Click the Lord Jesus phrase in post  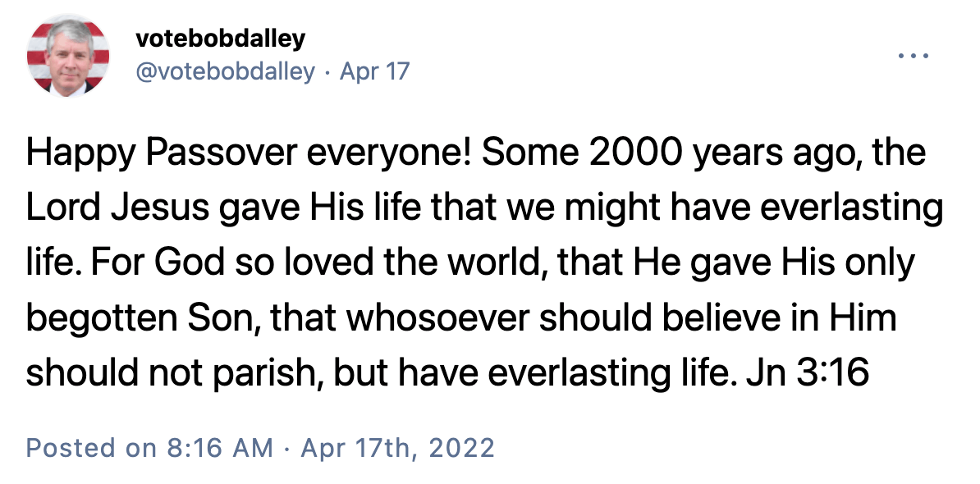point(117,208)
